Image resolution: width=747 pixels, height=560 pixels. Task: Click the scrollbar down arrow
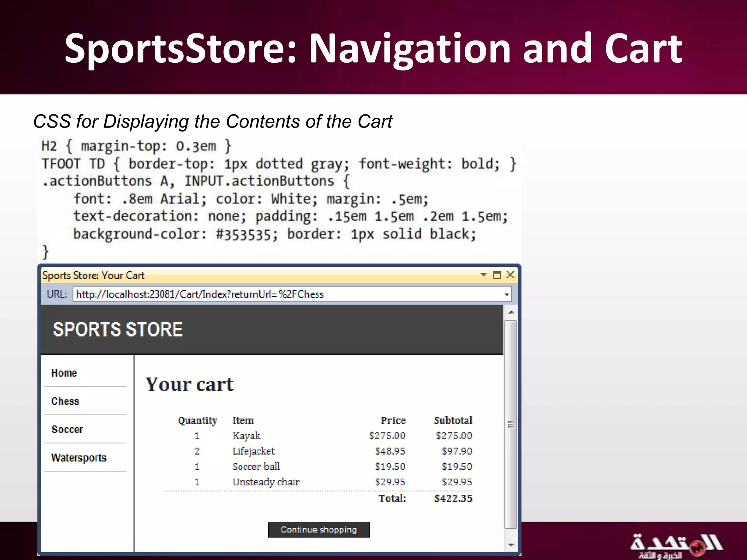coord(511,545)
